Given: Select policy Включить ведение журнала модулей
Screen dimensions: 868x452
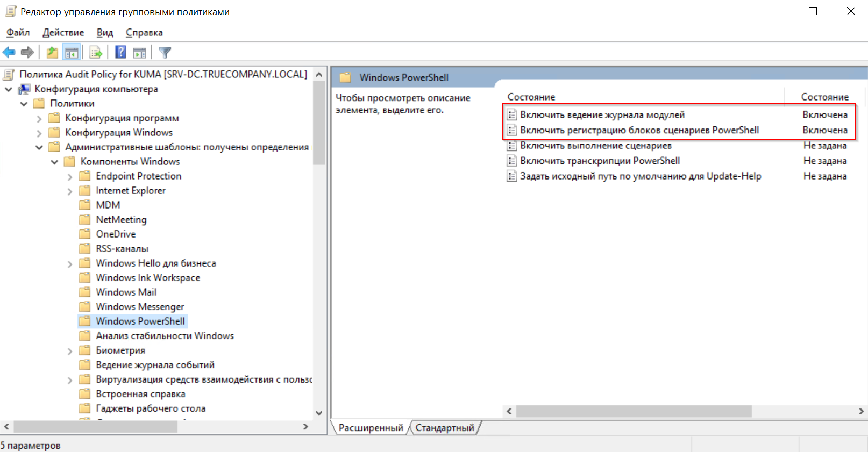Looking at the screenshot, I should pos(602,115).
